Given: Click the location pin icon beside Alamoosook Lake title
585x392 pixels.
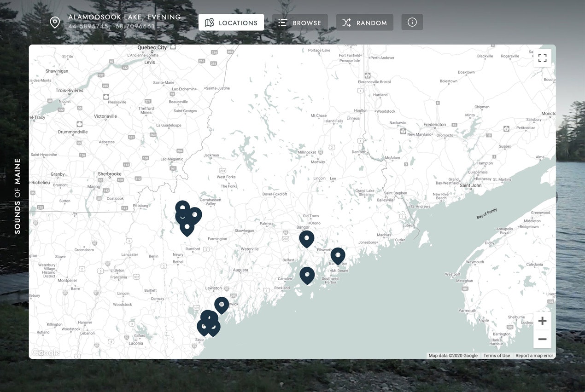Looking at the screenshot, I should 55,23.
